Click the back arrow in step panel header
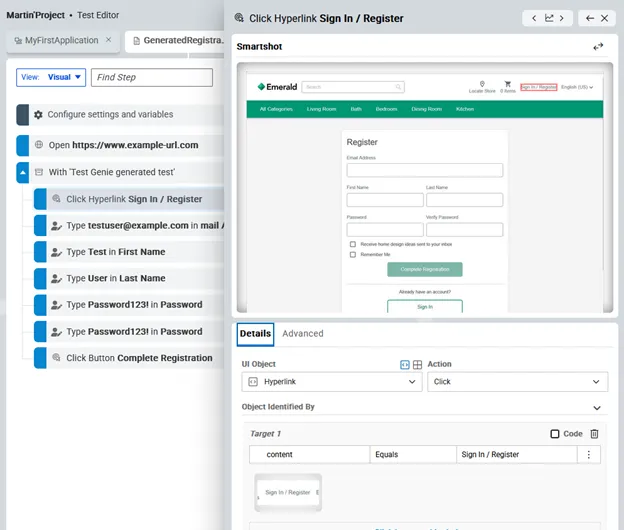This screenshot has width=624, height=530. pyautogui.click(x=590, y=18)
